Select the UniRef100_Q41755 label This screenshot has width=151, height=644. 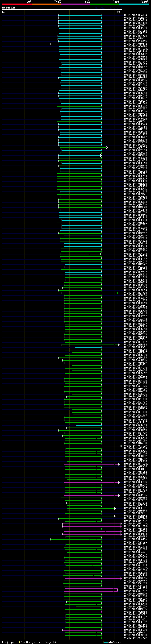coord(135,300)
